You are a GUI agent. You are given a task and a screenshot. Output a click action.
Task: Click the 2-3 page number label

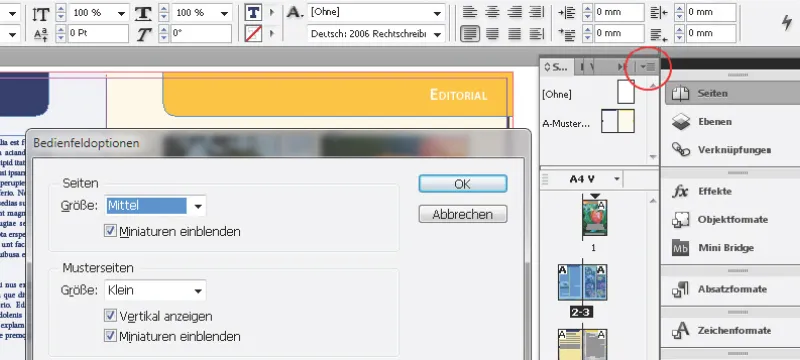pyautogui.click(x=581, y=312)
